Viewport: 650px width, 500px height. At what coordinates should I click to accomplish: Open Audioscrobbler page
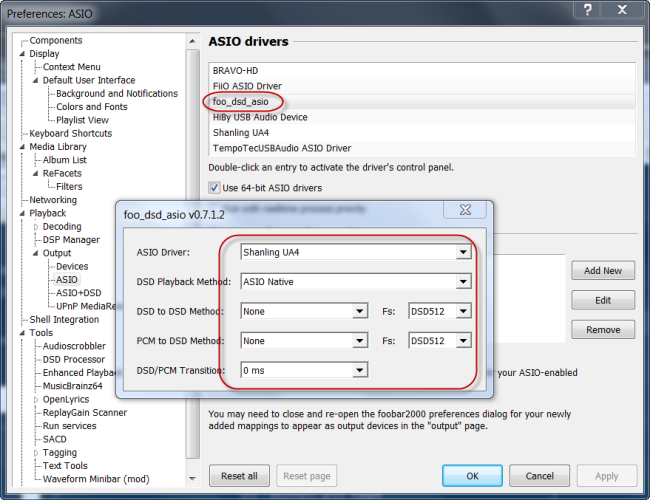click(74, 346)
